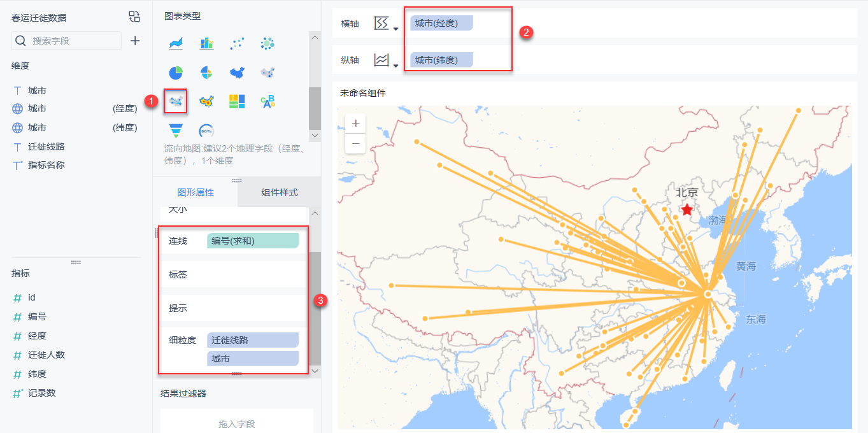
Task: Click hash icon beside 迁徙人数
Action: (18, 355)
